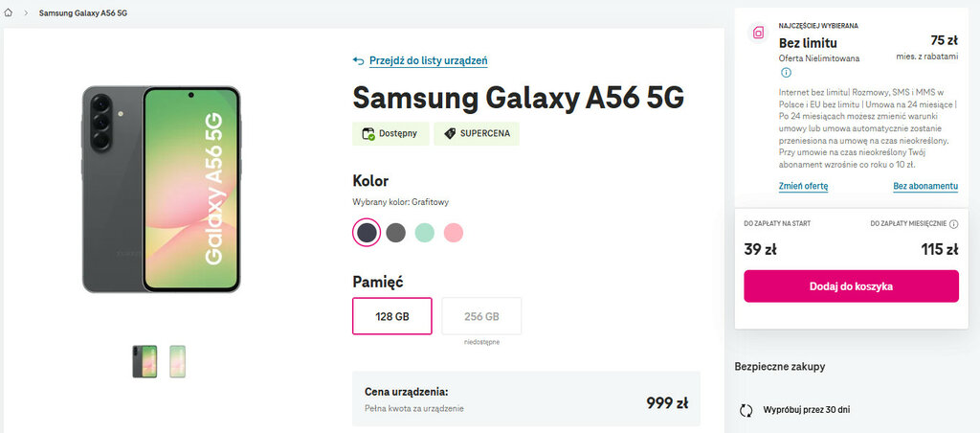Click the SUPERCENA price tag icon

[448, 134]
